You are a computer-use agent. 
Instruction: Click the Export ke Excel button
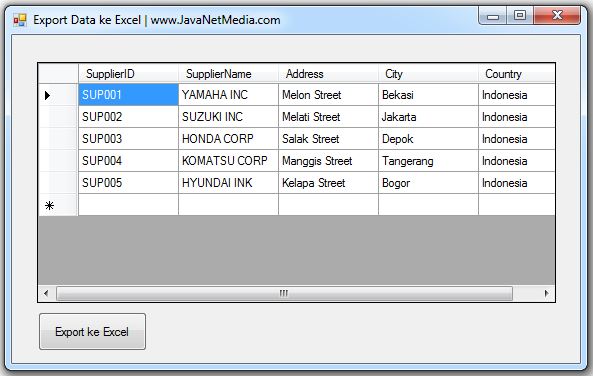click(92, 331)
